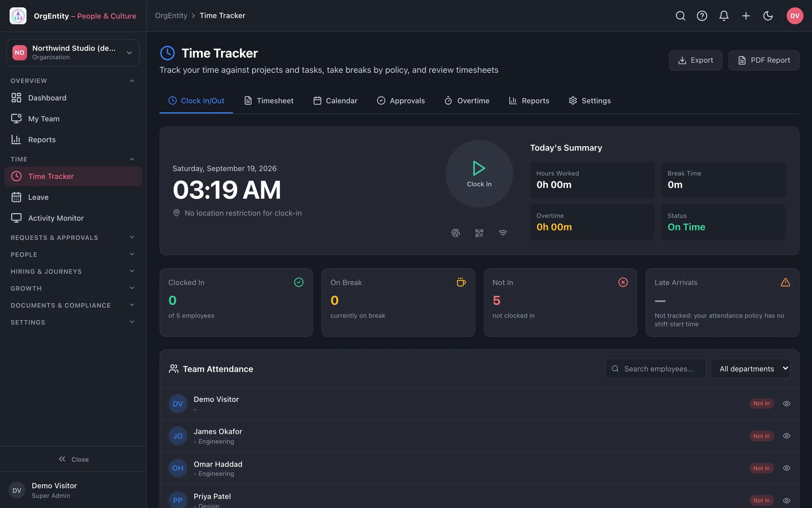Viewport: 812px width, 508px height.
Task: View Demo Visitor attendance eye icon
Action: [x=787, y=404]
